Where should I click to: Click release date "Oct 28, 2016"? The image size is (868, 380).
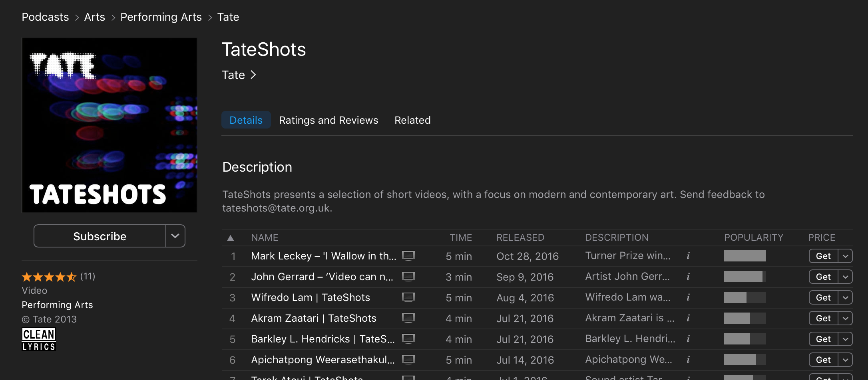click(x=528, y=256)
